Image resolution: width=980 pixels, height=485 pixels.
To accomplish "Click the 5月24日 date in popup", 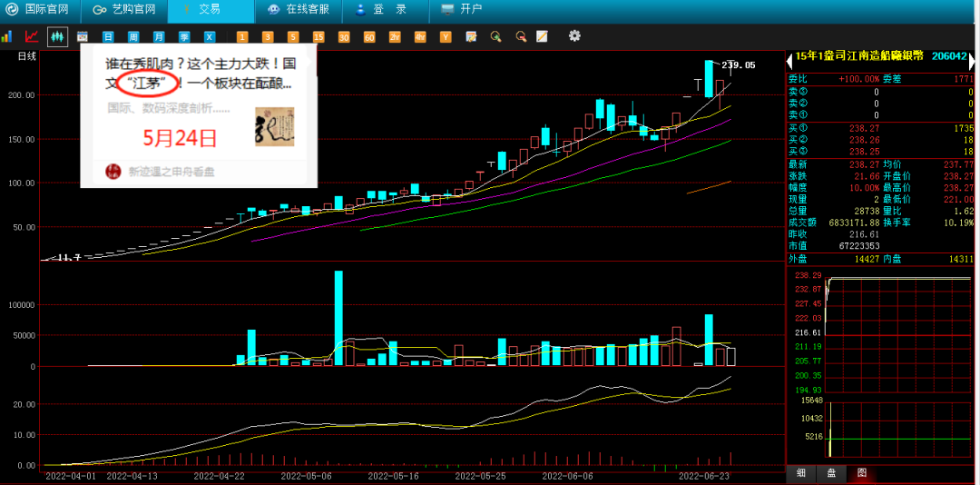I will tap(180, 137).
